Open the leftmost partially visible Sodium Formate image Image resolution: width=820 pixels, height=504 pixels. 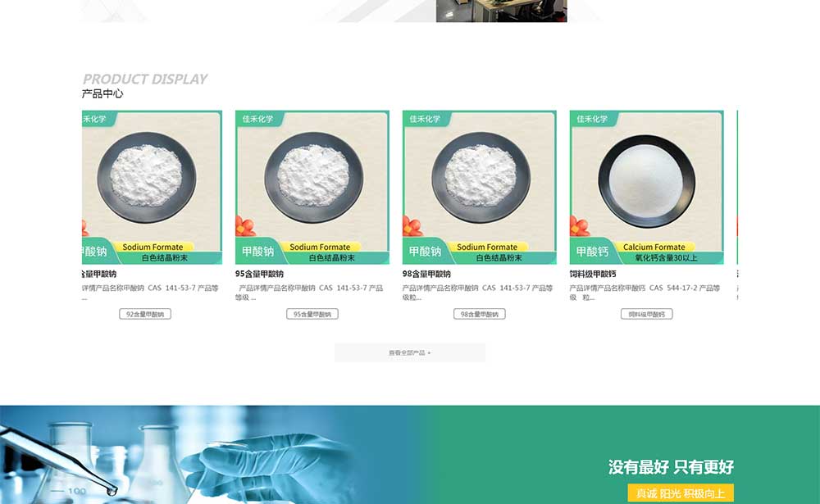(x=153, y=187)
